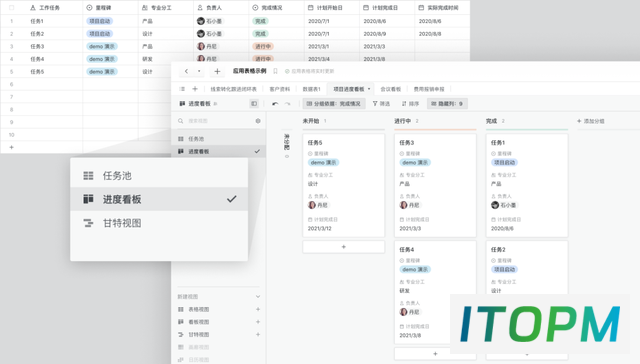Add a new 看板视图 with its plus

(258, 322)
